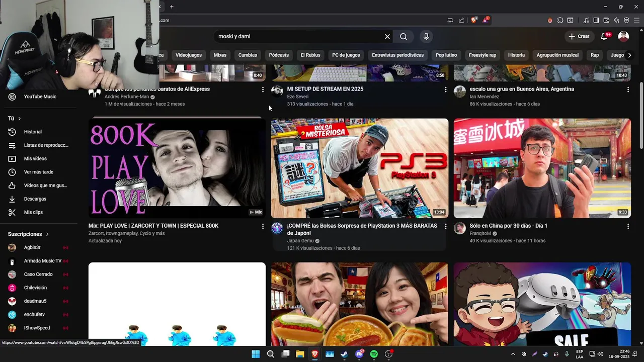Open the browser hamburger main menu
The image size is (644, 362).
(x=636, y=20)
